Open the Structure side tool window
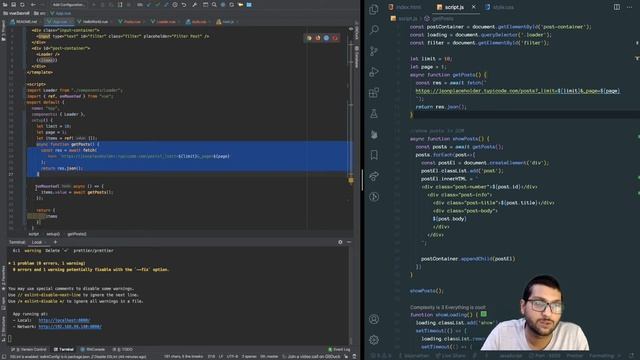The height and width of the screenshot is (360, 640). click(3, 329)
